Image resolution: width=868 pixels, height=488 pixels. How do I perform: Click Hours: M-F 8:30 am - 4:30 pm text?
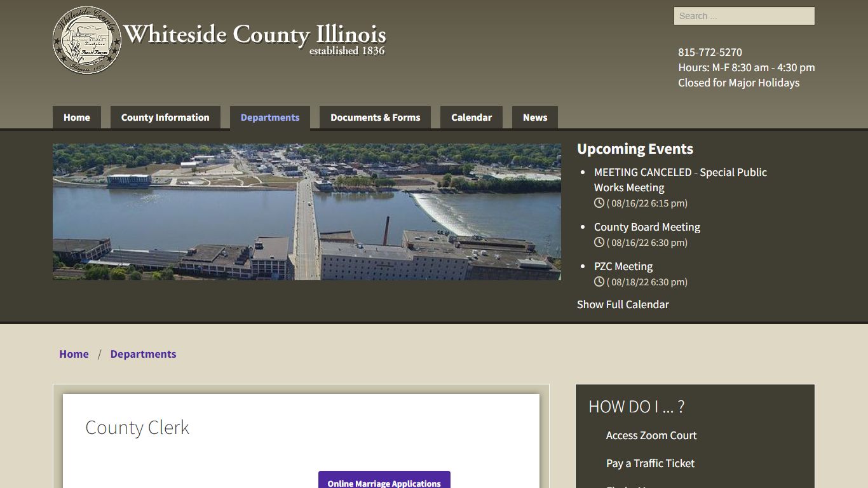(747, 67)
